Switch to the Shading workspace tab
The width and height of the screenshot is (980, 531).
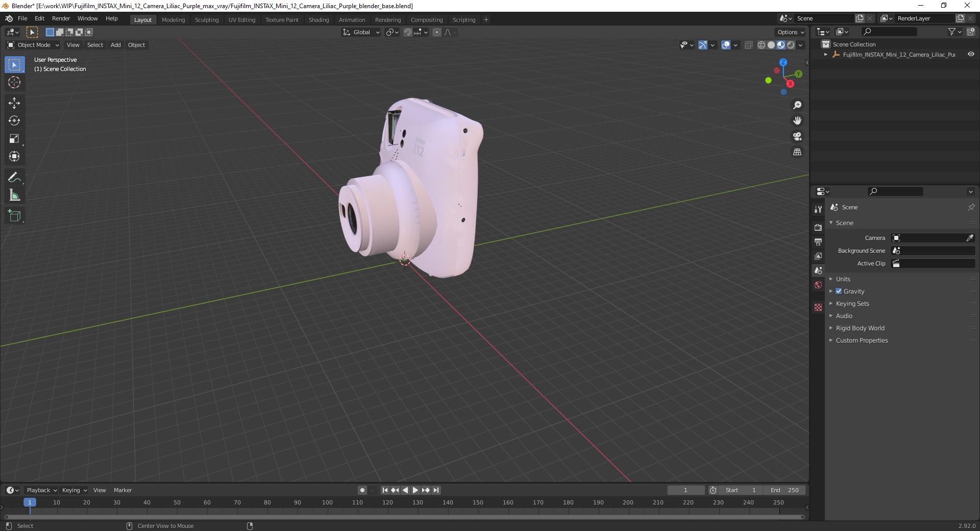(318, 20)
